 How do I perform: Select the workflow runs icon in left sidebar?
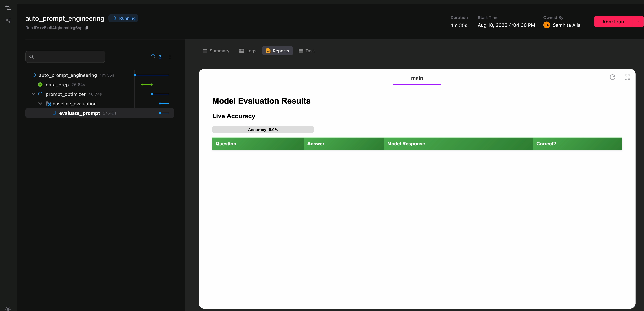click(x=8, y=8)
